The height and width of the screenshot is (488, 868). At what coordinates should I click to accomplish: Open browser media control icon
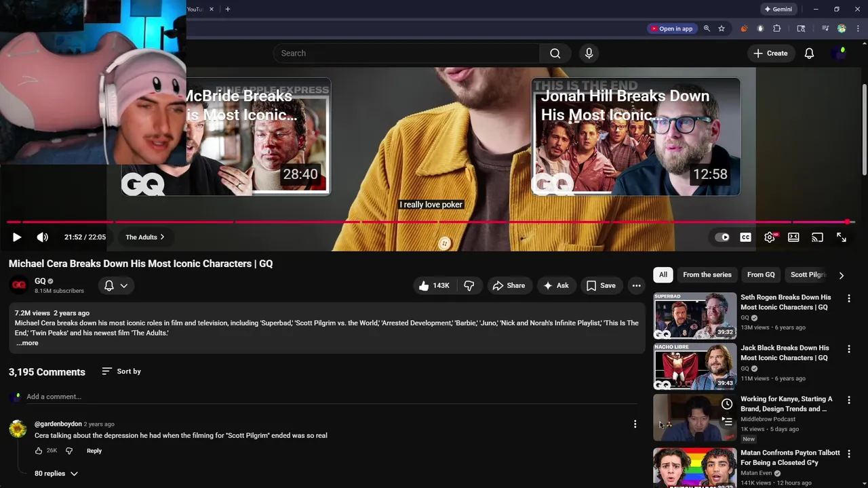click(825, 28)
